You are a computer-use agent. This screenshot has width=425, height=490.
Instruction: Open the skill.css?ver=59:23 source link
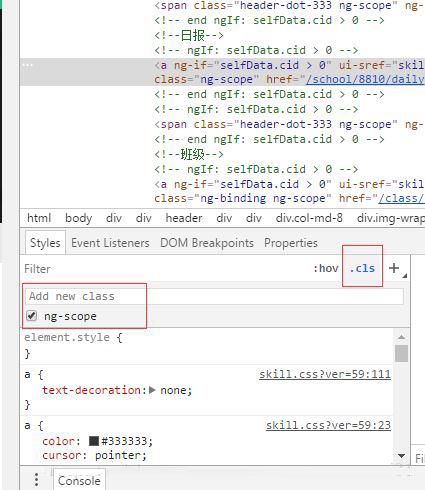pos(328,425)
